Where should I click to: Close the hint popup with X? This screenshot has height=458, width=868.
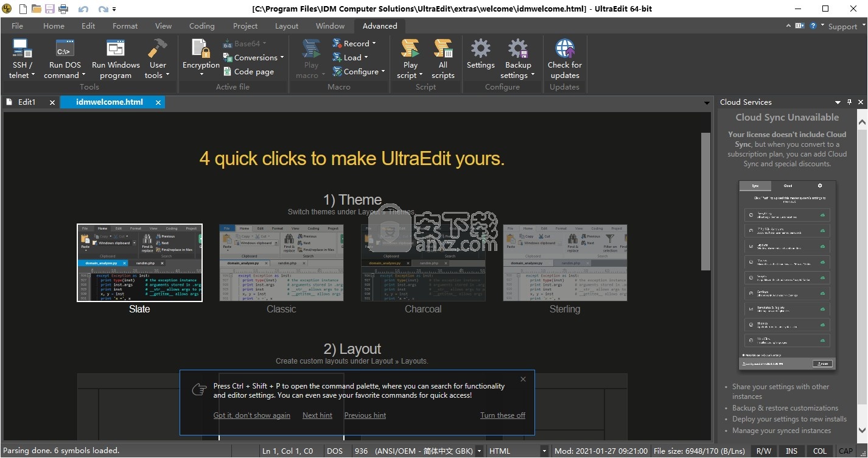coord(523,379)
